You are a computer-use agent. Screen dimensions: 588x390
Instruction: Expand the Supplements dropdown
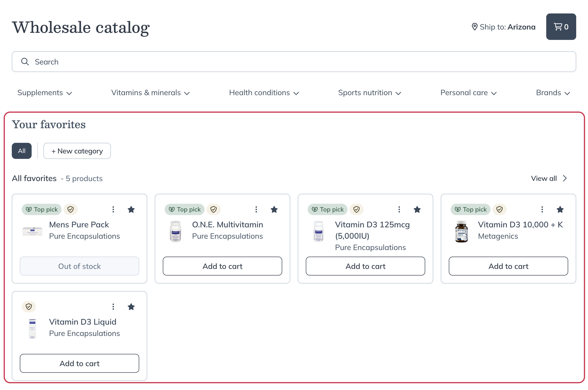click(45, 93)
